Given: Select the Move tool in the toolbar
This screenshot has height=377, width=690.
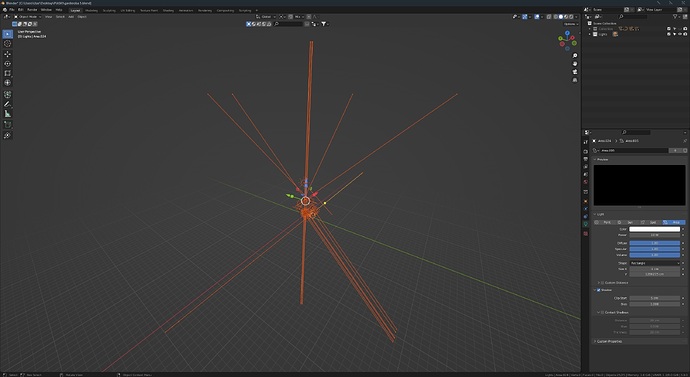Looking at the screenshot, I should point(7,54).
